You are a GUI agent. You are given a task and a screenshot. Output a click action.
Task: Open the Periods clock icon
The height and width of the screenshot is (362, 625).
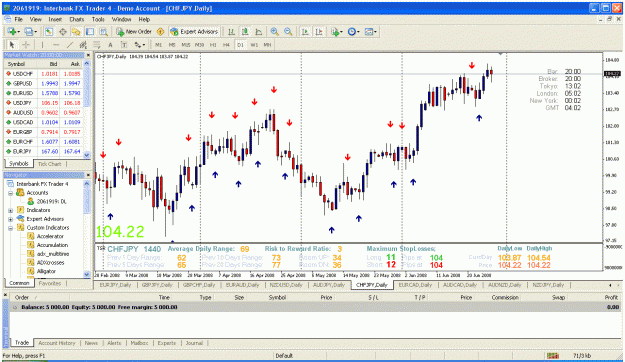(352, 31)
